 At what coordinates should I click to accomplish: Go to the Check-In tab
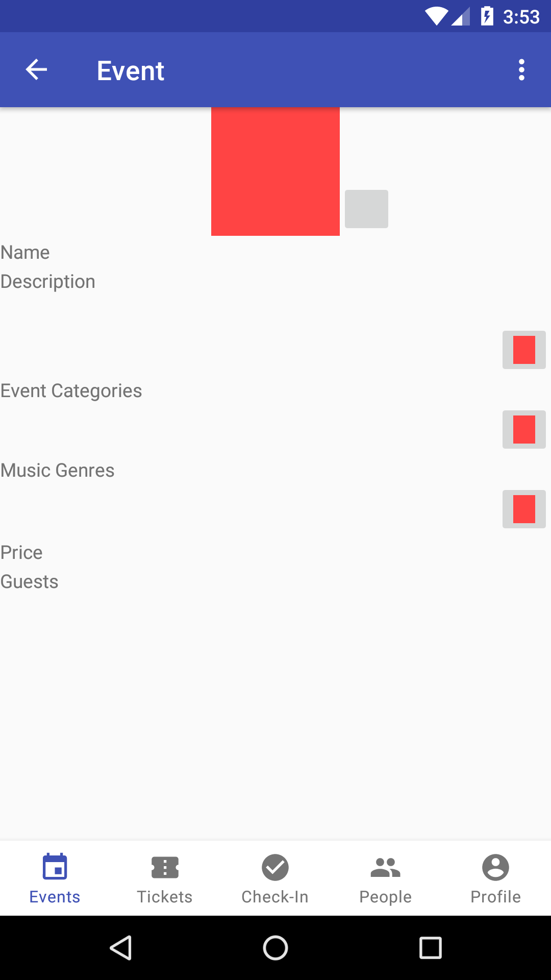point(275,878)
